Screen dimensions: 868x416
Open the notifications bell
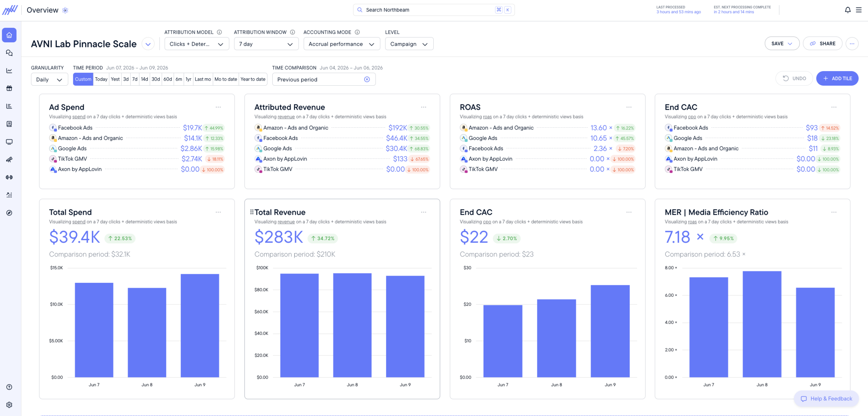(x=848, y=10)
